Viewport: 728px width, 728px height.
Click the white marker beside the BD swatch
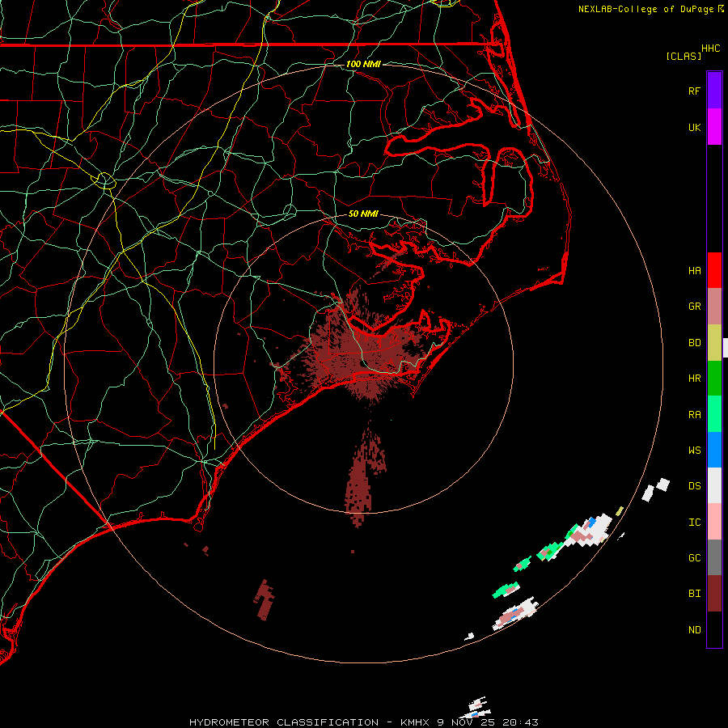pos(726,348)
